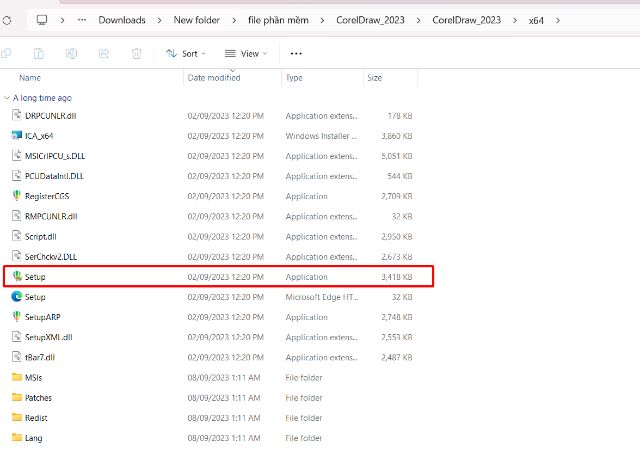The image size is (640, 466).
Task: Open the See more three-dots menu
Action: [x=295, y=53]
